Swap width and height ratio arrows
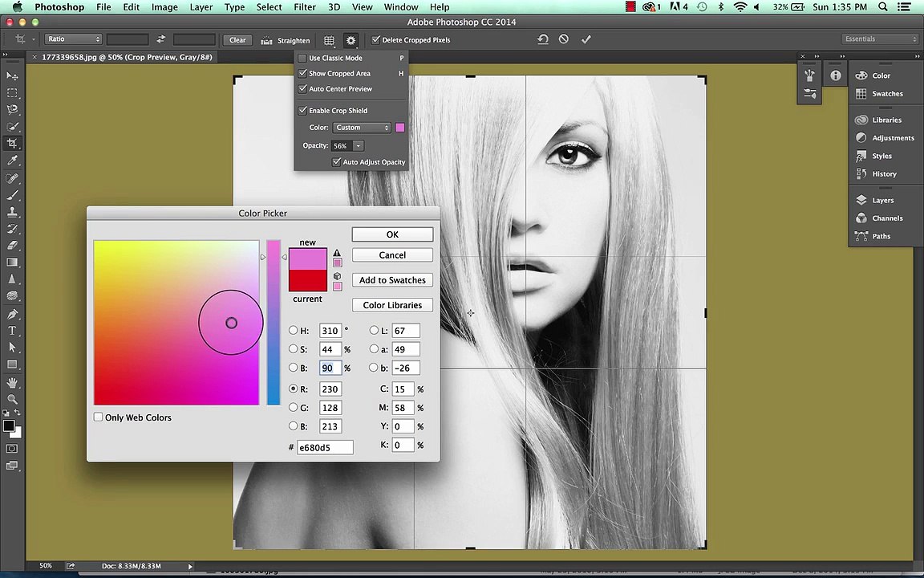Image resolution: width=924 pixels, height=578 pixels. [x=160, y=39]
